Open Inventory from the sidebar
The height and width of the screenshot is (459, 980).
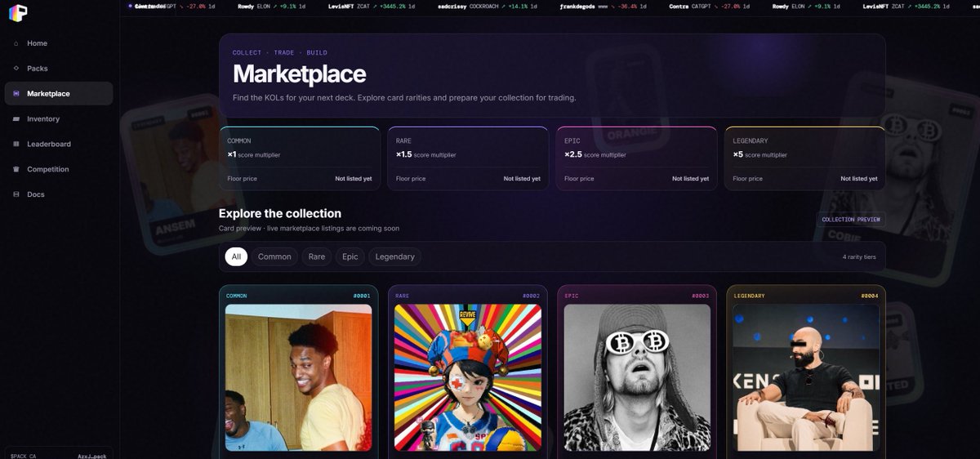pos(59,119)
